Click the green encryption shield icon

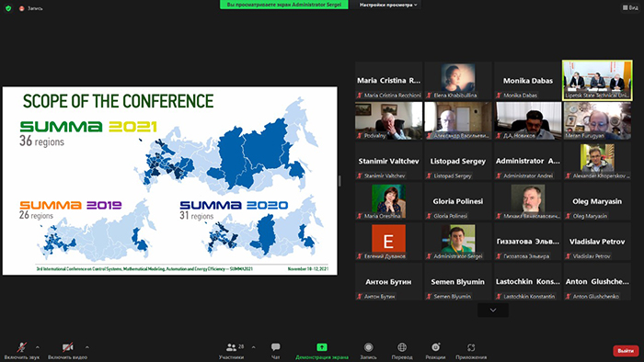coord(8,8)
